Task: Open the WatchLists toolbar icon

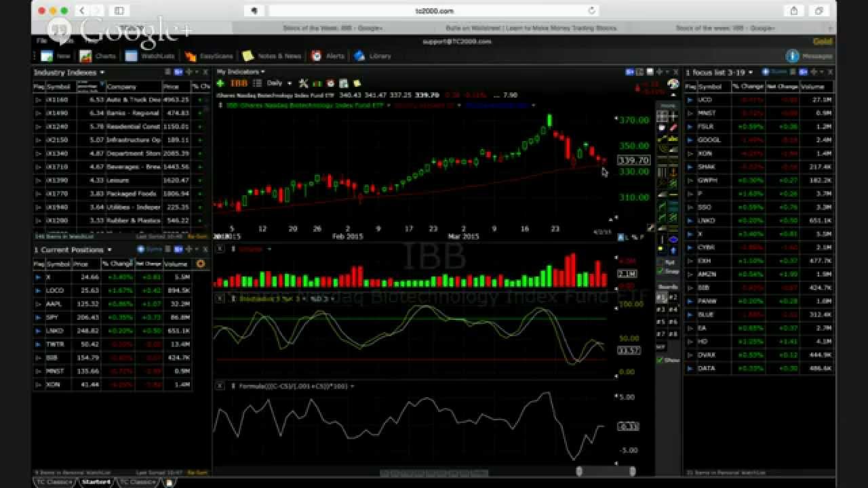Action: click(132, 56)
